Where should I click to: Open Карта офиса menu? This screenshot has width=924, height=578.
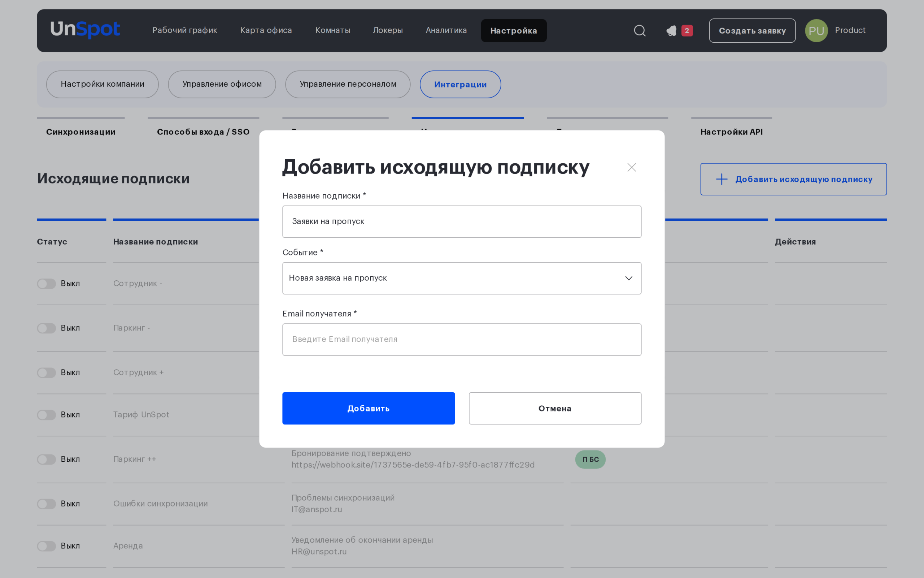point(266,30)
